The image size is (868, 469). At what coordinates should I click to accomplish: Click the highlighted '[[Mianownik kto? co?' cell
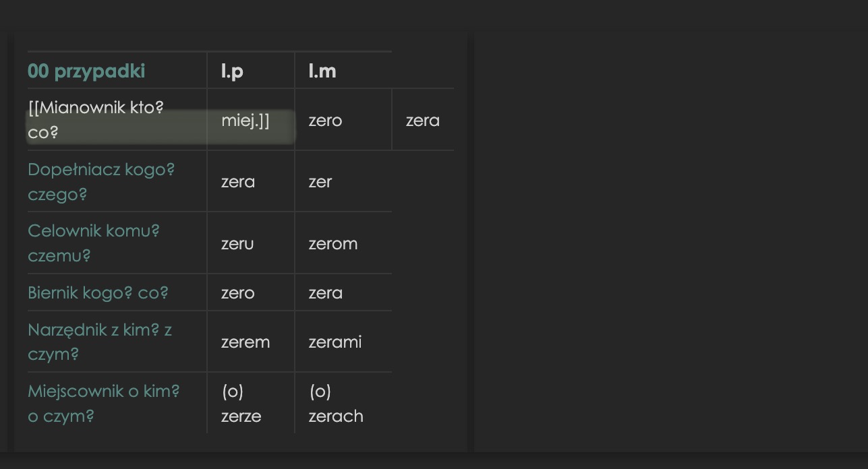pyautogui.click(x=117, y=120)
